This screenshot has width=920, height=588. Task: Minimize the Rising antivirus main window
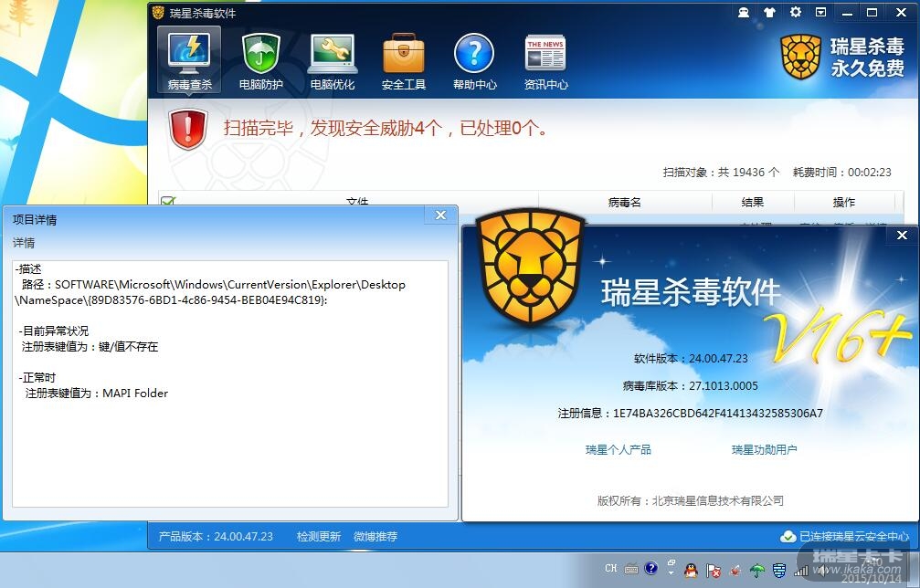click(x=847, y=12)
